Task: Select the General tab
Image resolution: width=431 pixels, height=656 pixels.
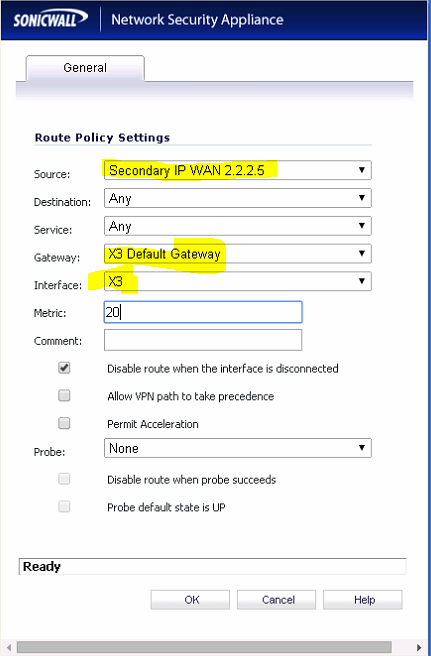Action: click(x=85, y=68)
